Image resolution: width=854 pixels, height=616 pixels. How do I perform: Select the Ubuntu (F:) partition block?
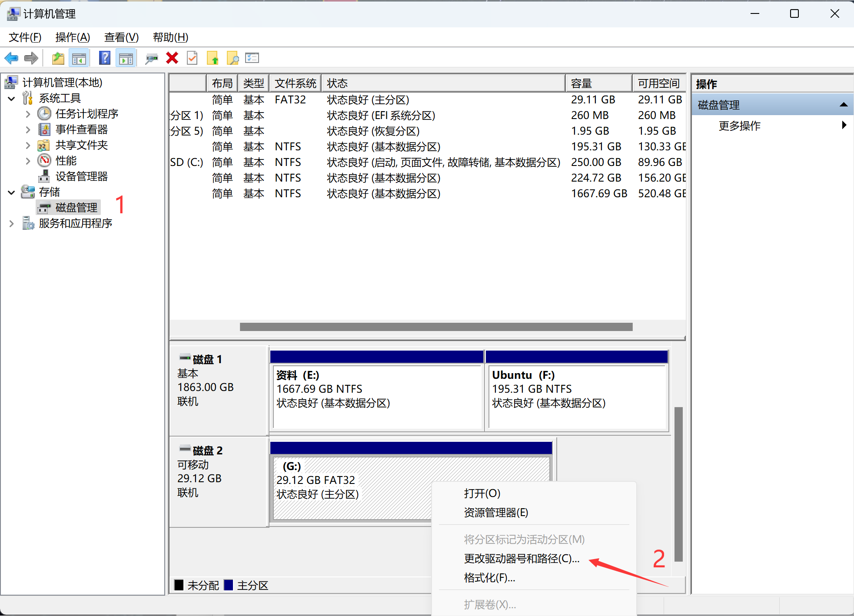(577, 391)
